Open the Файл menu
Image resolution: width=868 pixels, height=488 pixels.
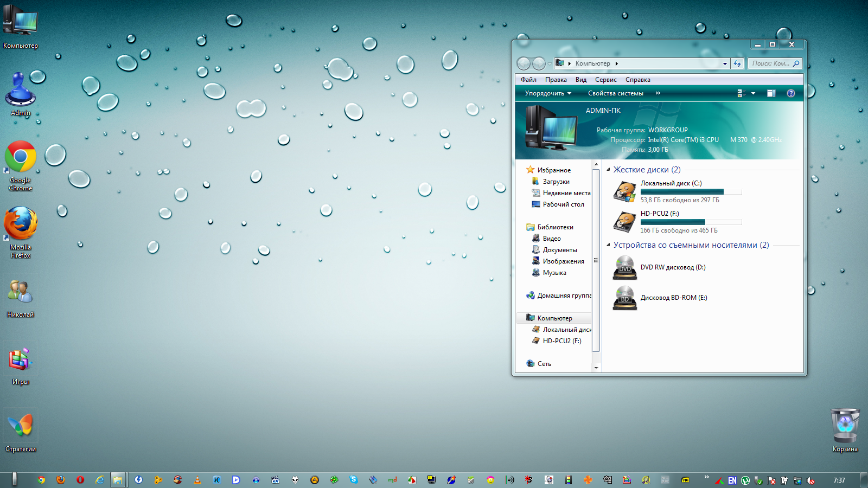point(528,80)
